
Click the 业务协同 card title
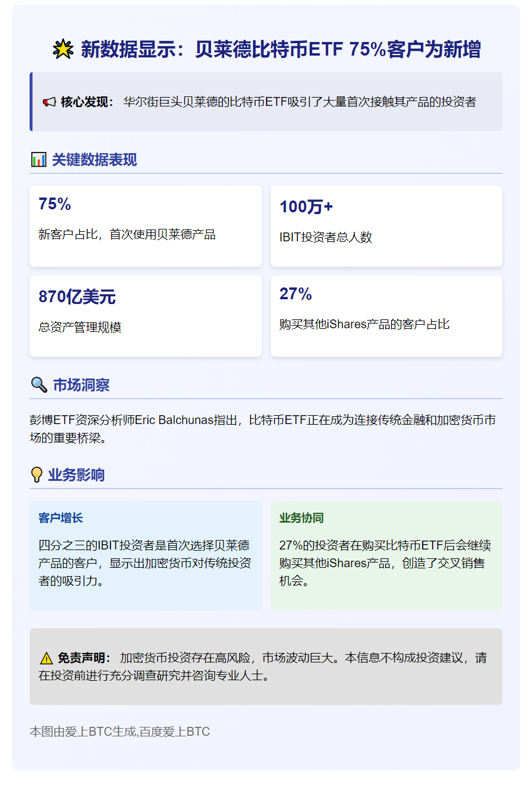[301, 518]
